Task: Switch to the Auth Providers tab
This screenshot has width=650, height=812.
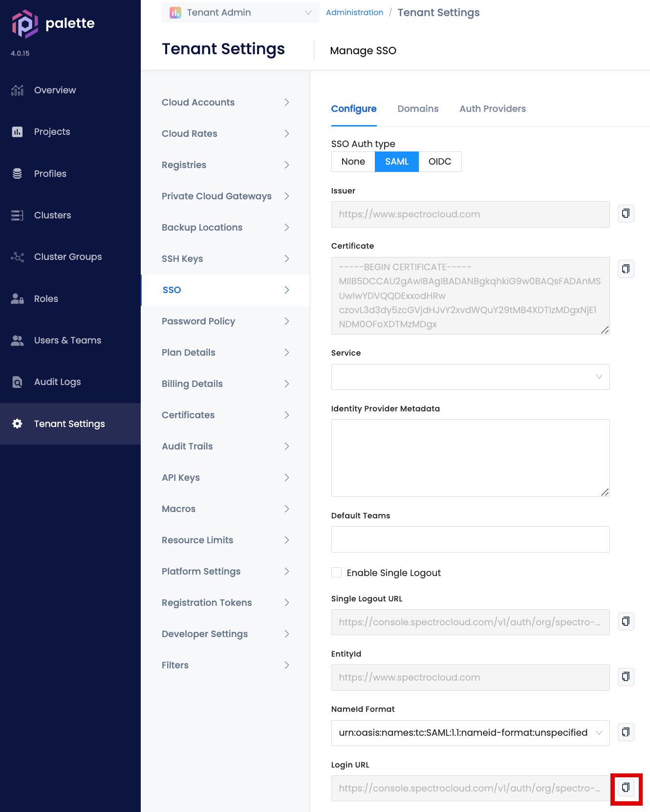Action: coord(493,108)
